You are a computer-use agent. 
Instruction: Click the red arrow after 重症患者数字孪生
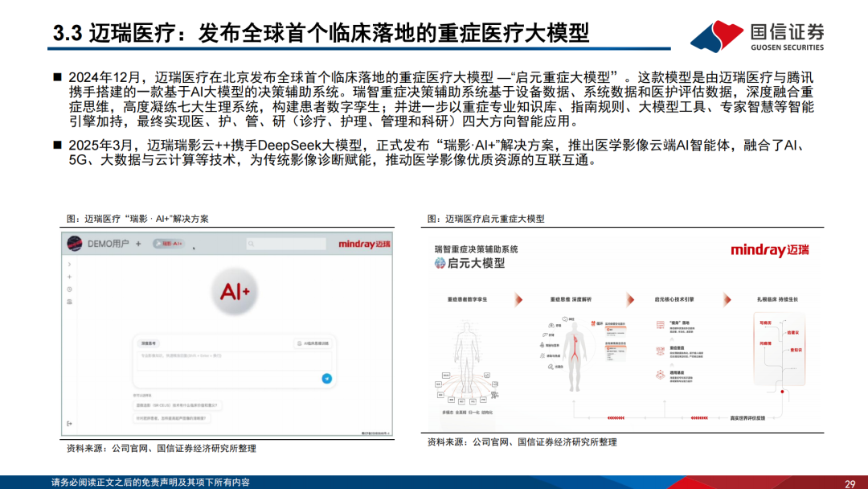[x=518, y=300]
